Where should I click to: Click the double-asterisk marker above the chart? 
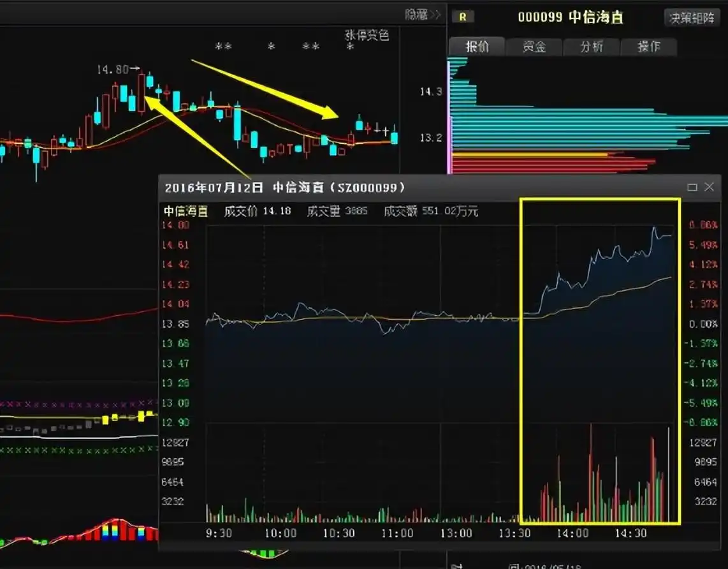(223, 47)
